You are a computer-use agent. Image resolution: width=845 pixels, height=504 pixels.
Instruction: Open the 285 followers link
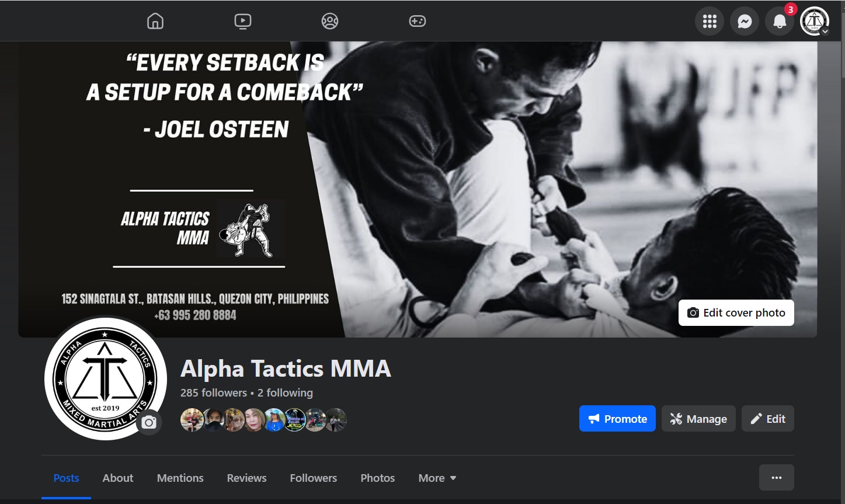point(214,392)
